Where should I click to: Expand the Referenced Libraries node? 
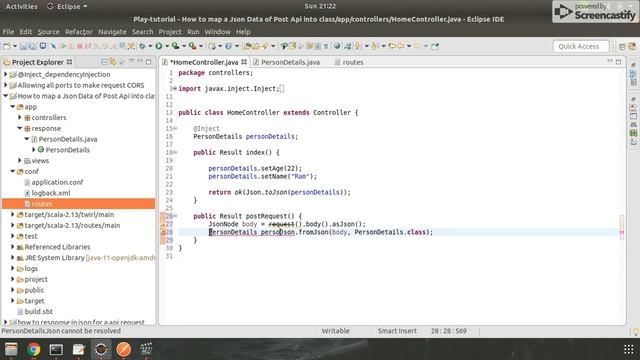point(13,247)
